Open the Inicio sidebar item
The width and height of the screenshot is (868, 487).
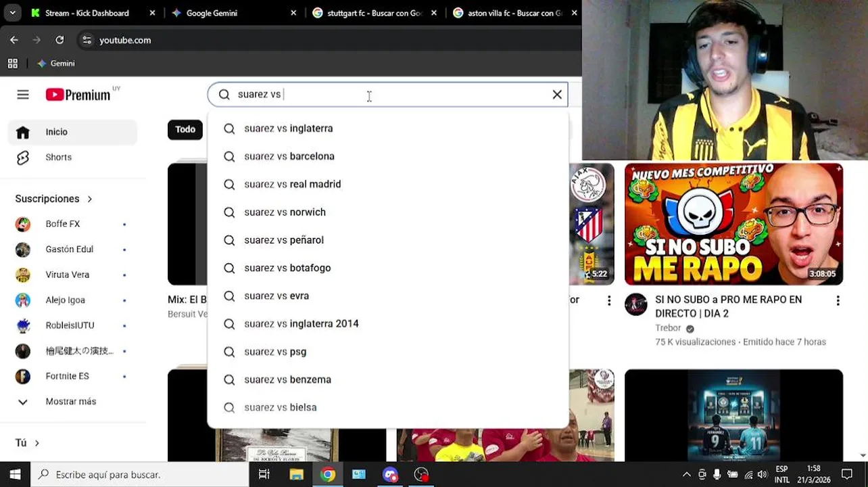click(72, 132)
